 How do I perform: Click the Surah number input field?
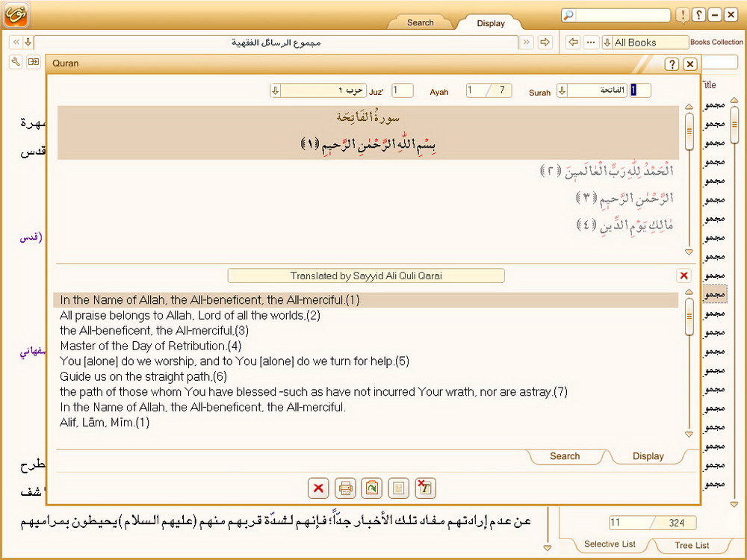pyautogui.click(x=641, y=90)
